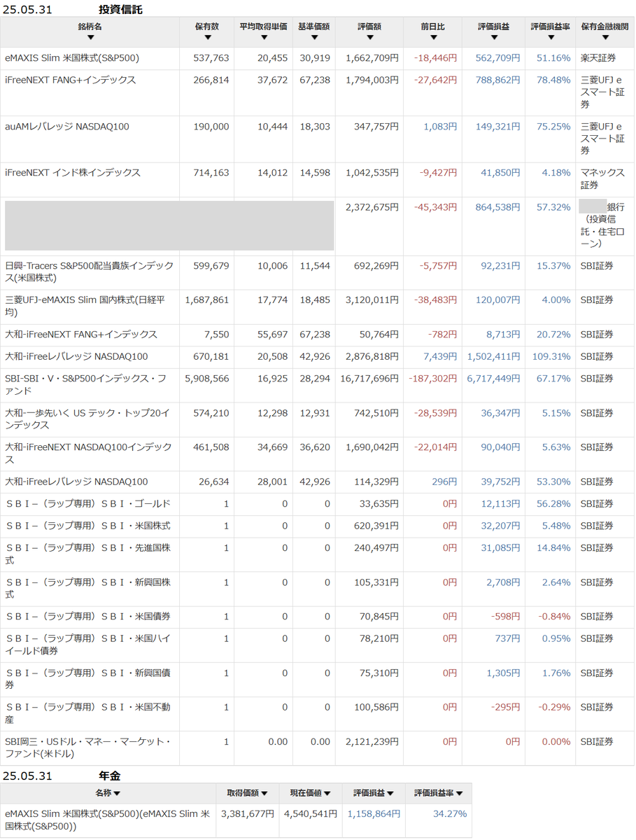Viewport: 636px width, 840px height.
Task: Select SBI岡三・USドル・マネー・マーケット・ファンド name
Action: [x=88, y=748]
